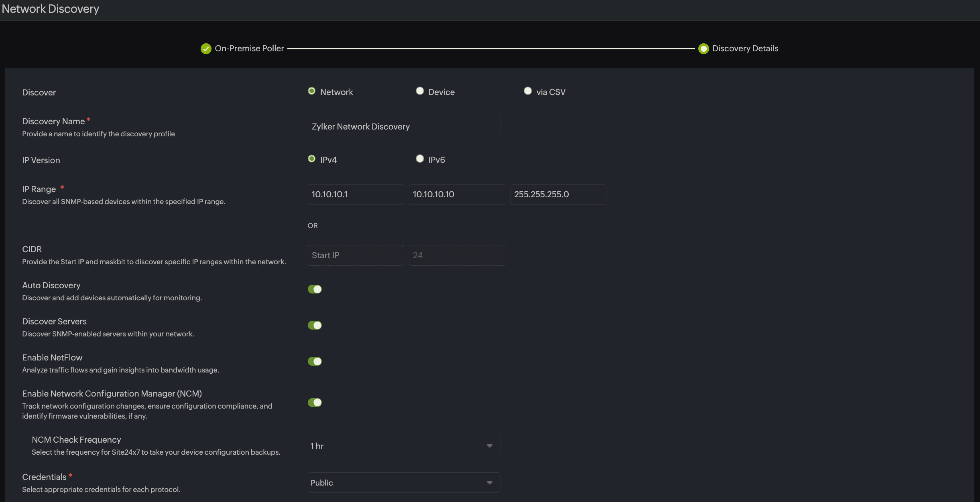Screen dimensions: 980x502
Task: Select the Network discover radio button
Action: (x=311, y=91)
